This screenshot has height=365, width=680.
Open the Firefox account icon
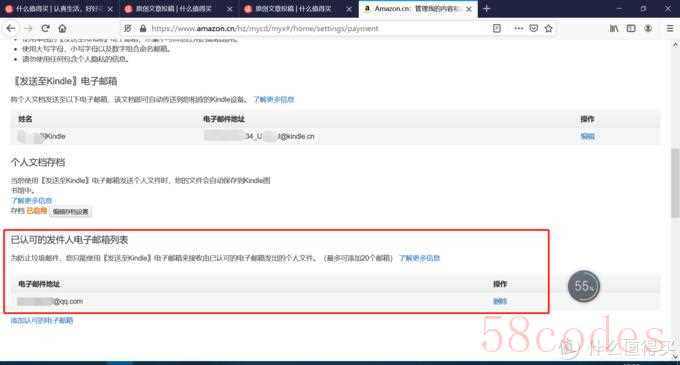coord(648,28)
